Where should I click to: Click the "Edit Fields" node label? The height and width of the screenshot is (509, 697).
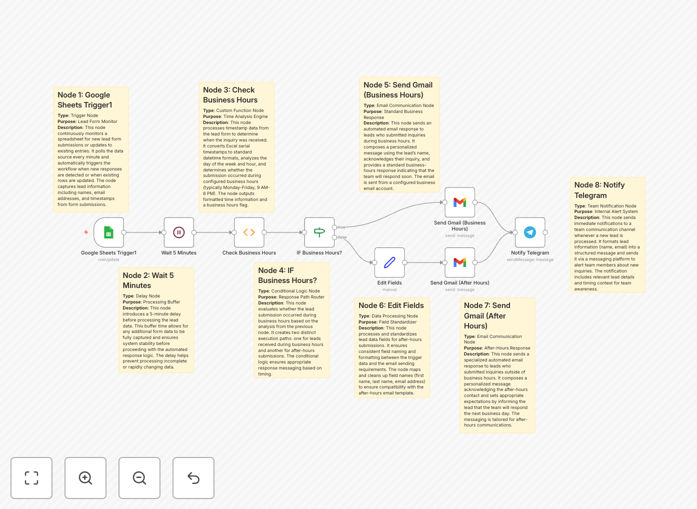coord(389,283)
